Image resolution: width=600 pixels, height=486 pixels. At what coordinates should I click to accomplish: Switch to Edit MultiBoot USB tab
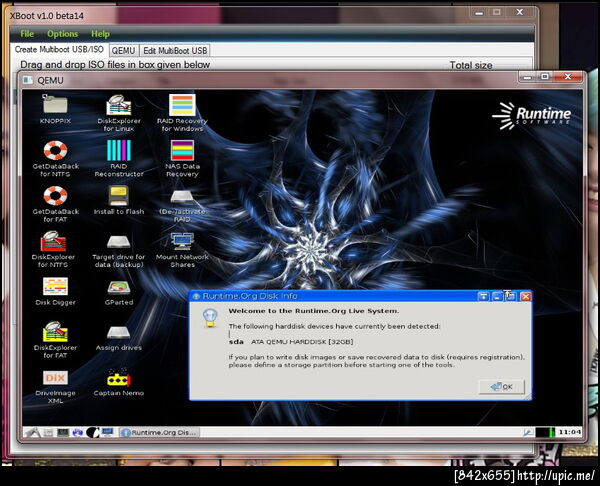[x=175, y=51]
